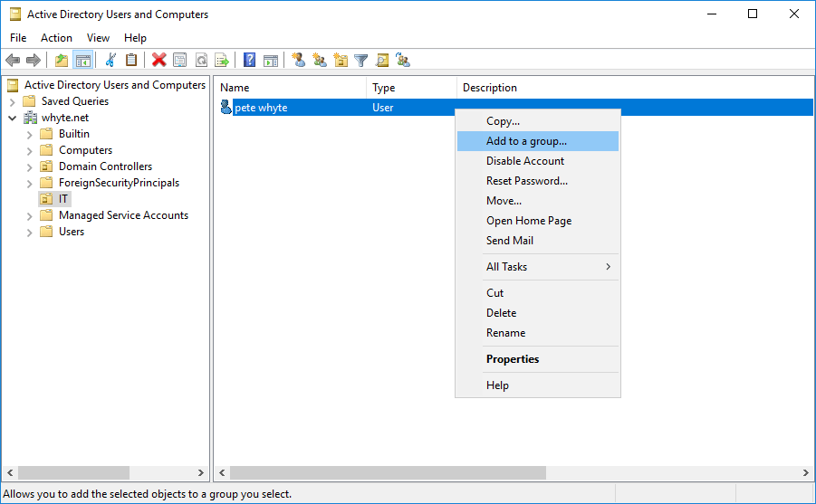Click the Create new group icon
816x504 pixels.
coord(320,61)
